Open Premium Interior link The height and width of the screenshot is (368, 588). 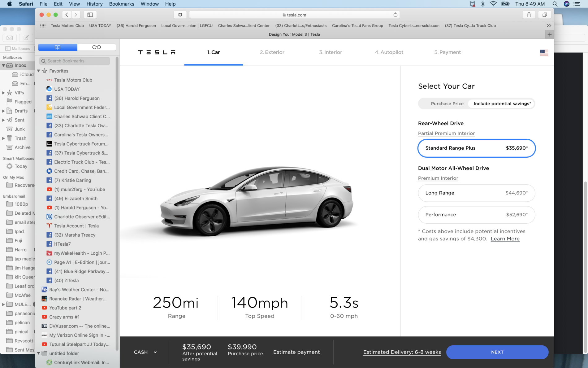(438, 178)
